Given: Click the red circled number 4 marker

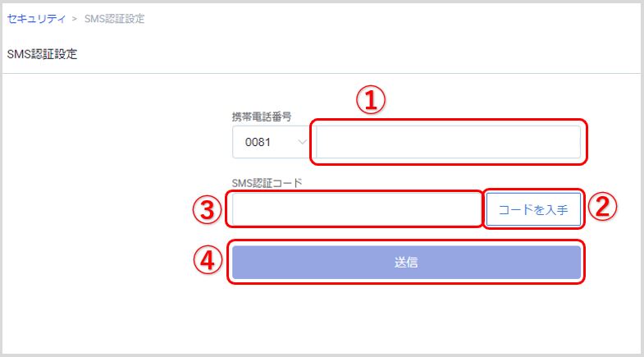Looking at the screenshot, I should pos(208,260).
